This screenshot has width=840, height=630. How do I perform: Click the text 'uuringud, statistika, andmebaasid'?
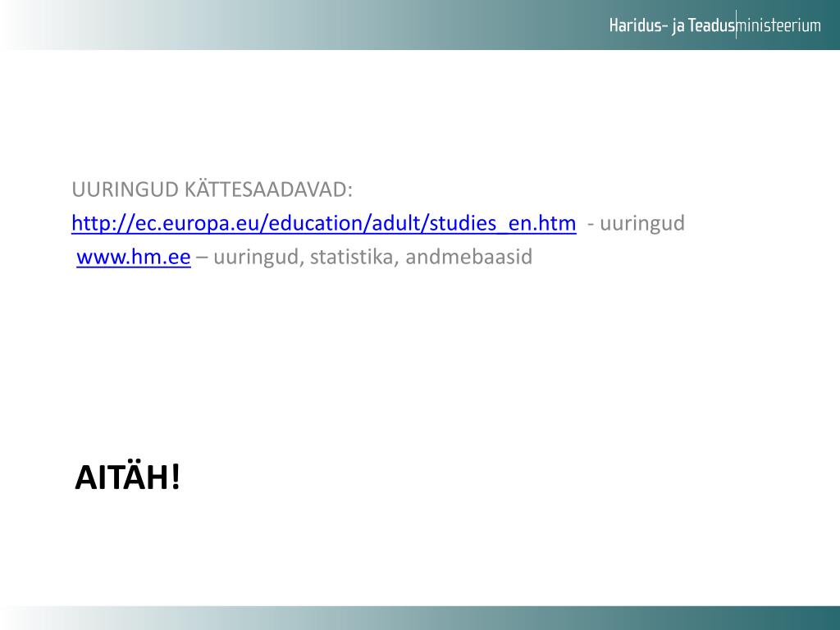pyautogui.click(x=373, y=257)
